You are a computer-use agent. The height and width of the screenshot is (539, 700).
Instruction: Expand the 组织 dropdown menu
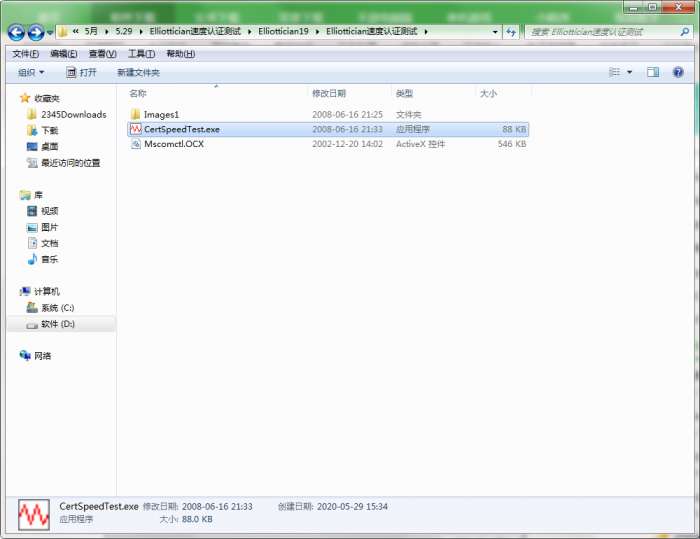pyautogui.click(x=31, y=72)
